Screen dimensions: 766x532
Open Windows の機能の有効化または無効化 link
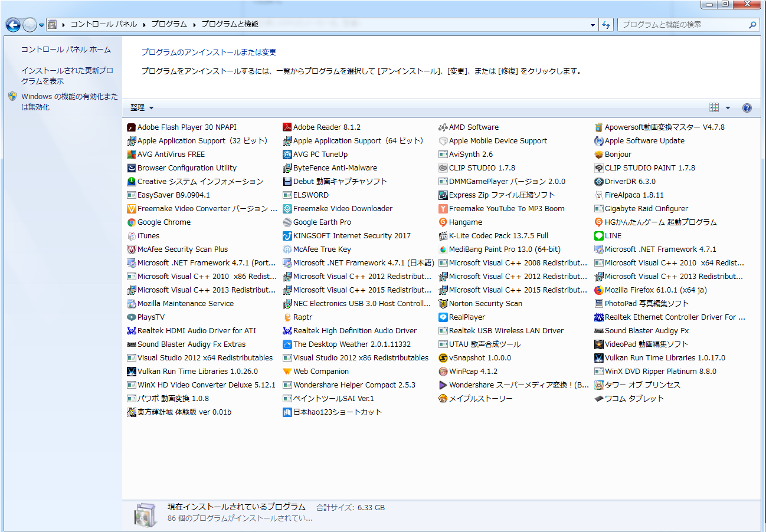pyautogui.click(x=70, y=102)
